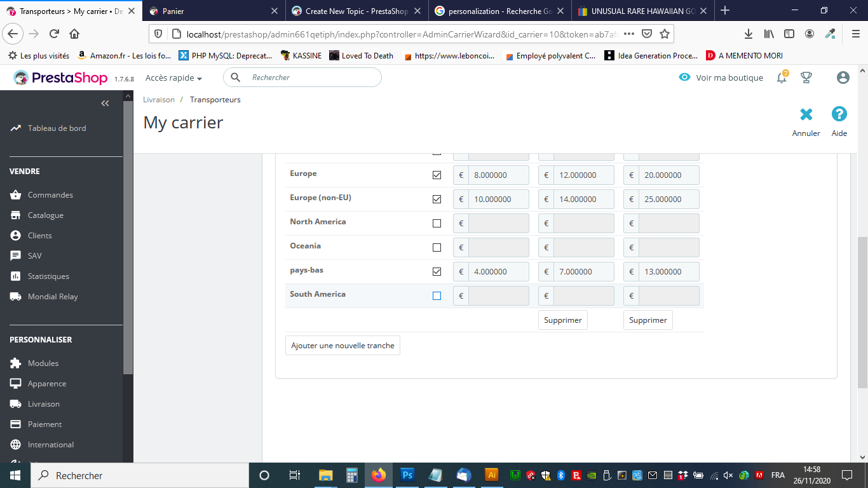Open Mondial Relay in the sidebar
The height and width of the screenshot is (488, 868).
53,297
